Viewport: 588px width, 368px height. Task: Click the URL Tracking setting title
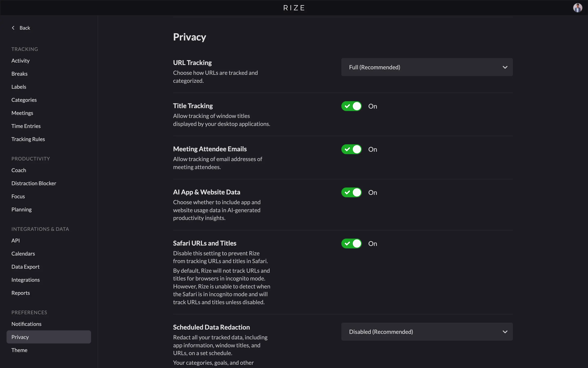192,63
